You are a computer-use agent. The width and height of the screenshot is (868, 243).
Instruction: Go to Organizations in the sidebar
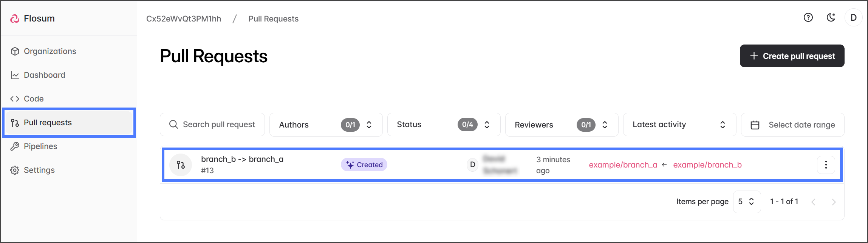click(x=50, y=51)
